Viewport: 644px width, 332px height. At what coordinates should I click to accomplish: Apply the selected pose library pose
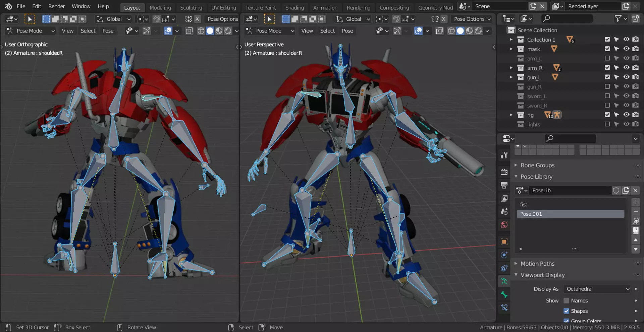[636, 221]
